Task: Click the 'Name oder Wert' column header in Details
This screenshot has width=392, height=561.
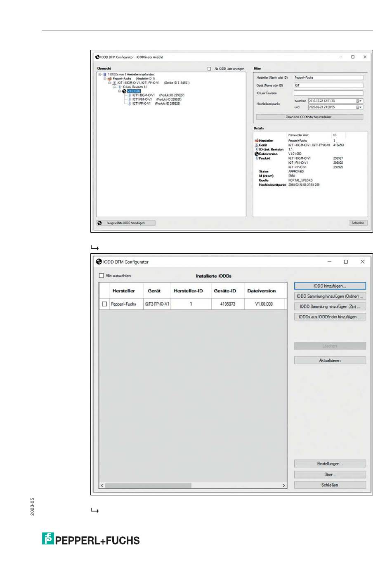Action: click(309, 135)
